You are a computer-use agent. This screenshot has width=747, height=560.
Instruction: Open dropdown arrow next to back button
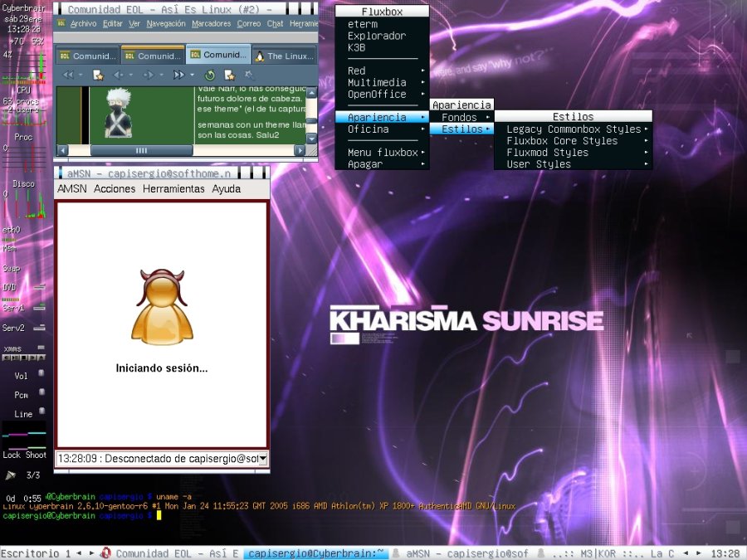pos(130,75)
